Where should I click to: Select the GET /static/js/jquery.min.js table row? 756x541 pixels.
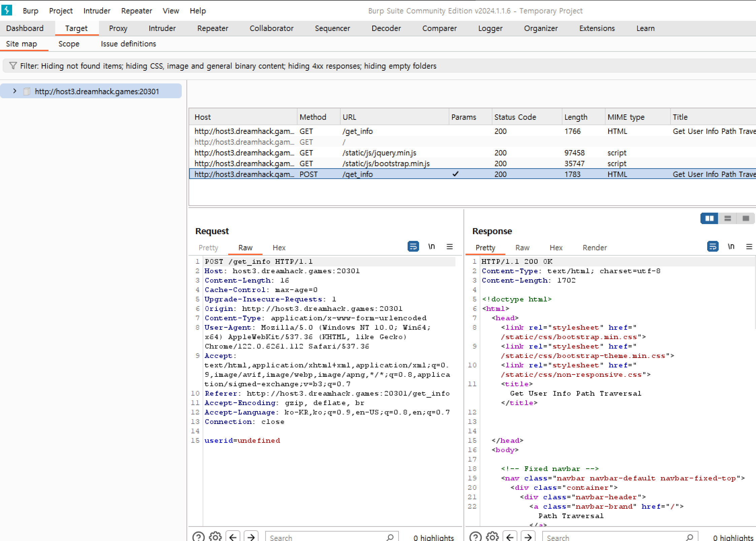tap(379, 153)
